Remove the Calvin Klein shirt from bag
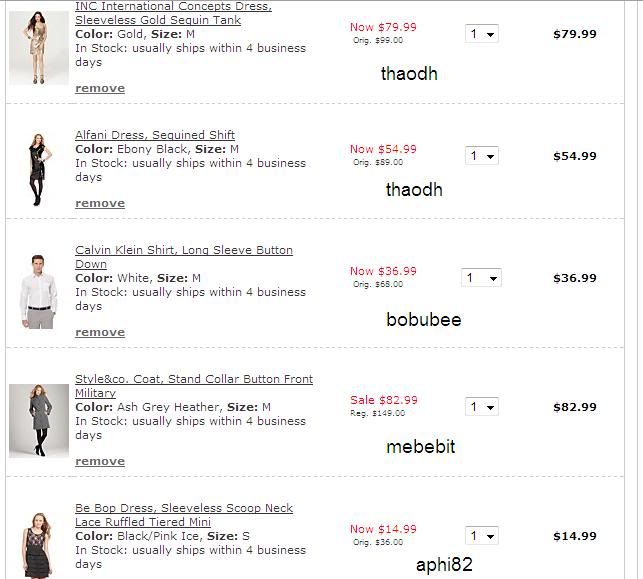 click(100, 332)
